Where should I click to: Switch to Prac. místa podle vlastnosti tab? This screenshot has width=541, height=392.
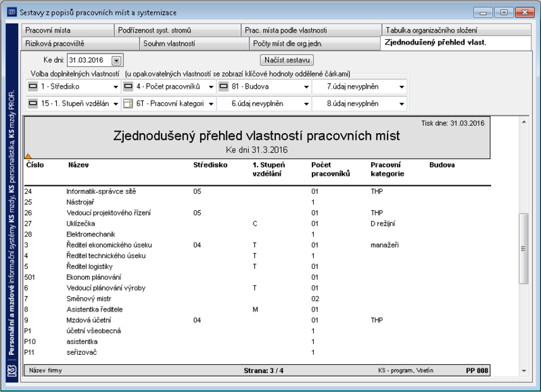pos(311,30)
